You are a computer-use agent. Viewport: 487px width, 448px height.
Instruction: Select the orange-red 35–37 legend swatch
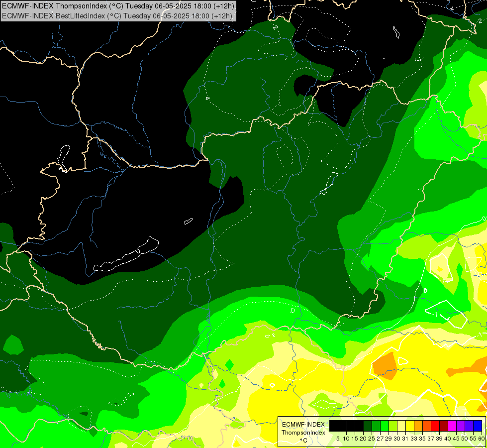point(427,426)
